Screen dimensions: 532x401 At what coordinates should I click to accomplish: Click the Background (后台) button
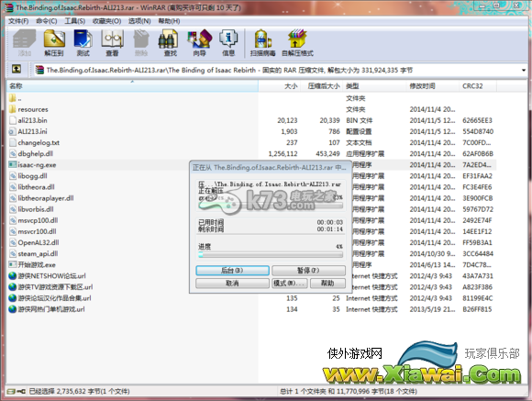232,271
